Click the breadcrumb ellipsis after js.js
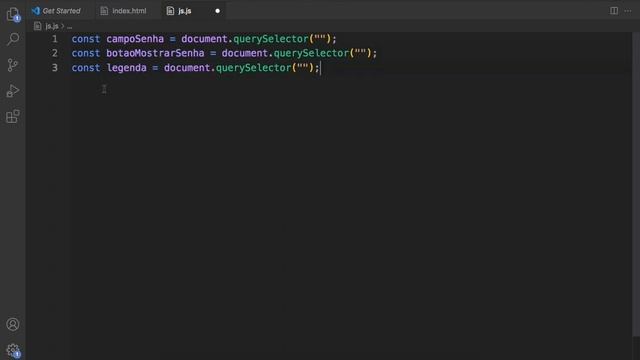The image size is (640, 360). point(69,26)
